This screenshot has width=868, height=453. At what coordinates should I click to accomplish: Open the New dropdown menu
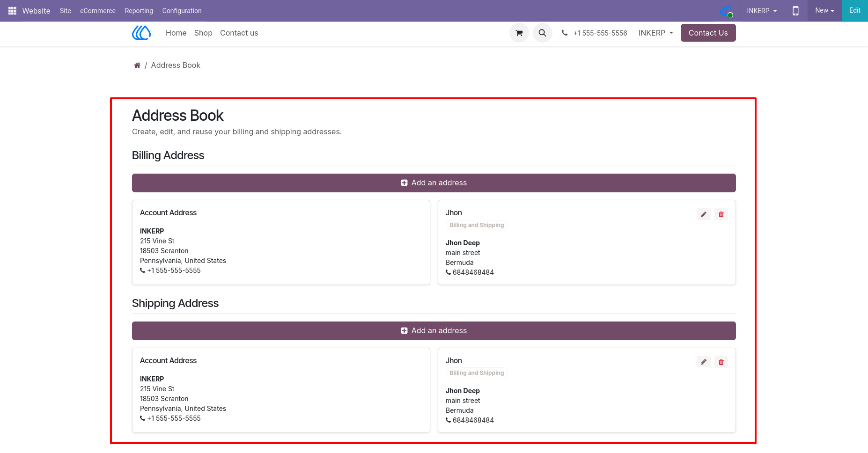824,10
